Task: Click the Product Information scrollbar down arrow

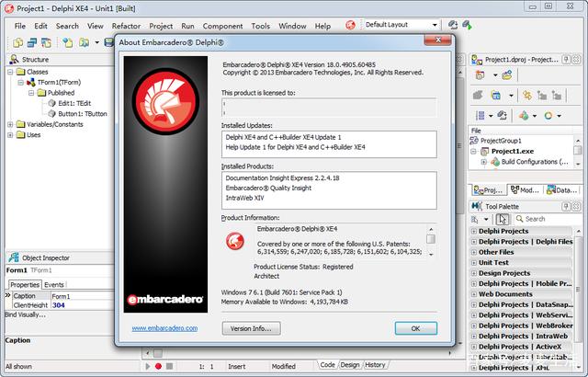Action: pos(431,255)
